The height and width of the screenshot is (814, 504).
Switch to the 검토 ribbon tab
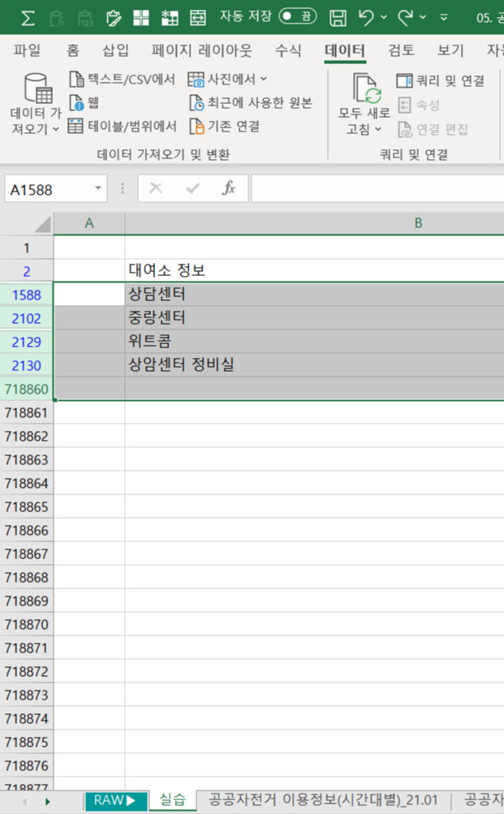401,50
